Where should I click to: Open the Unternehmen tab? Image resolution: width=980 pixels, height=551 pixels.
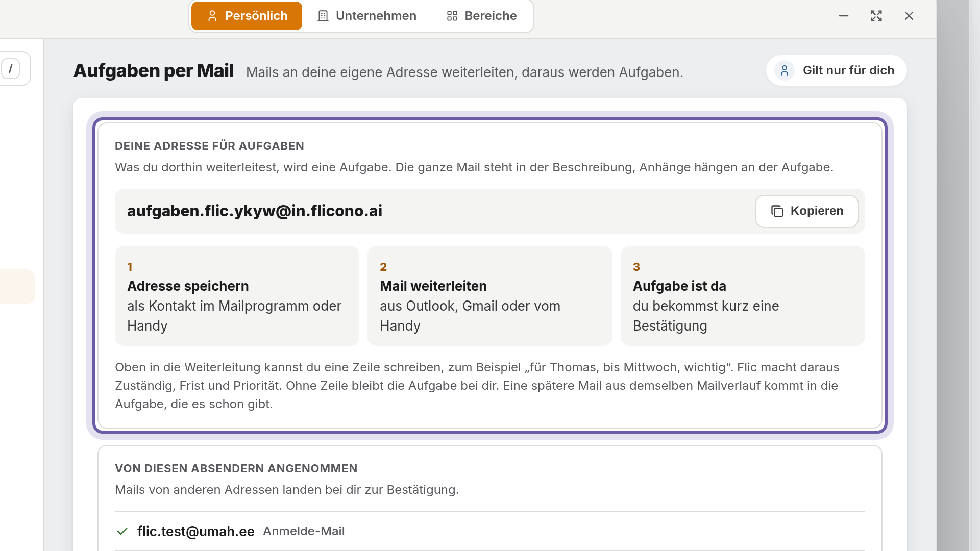pyautogui.click(x=366, y=16)
